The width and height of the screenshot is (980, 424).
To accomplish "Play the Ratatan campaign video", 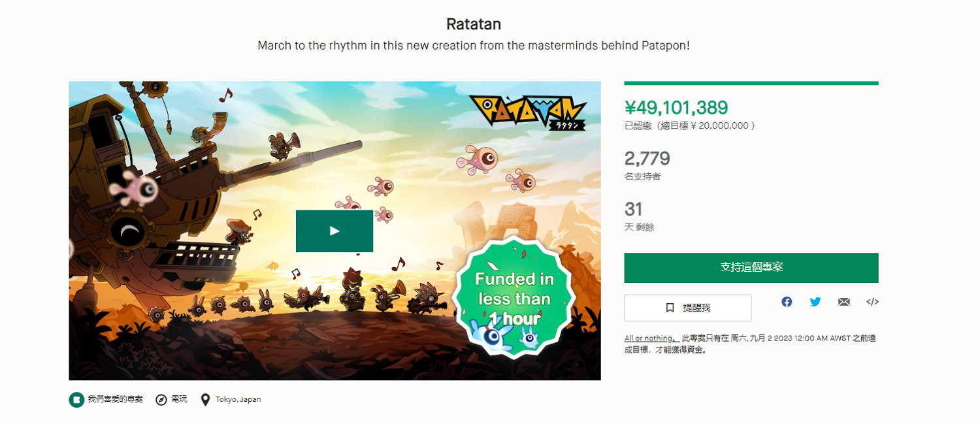I will pos(335,231).
